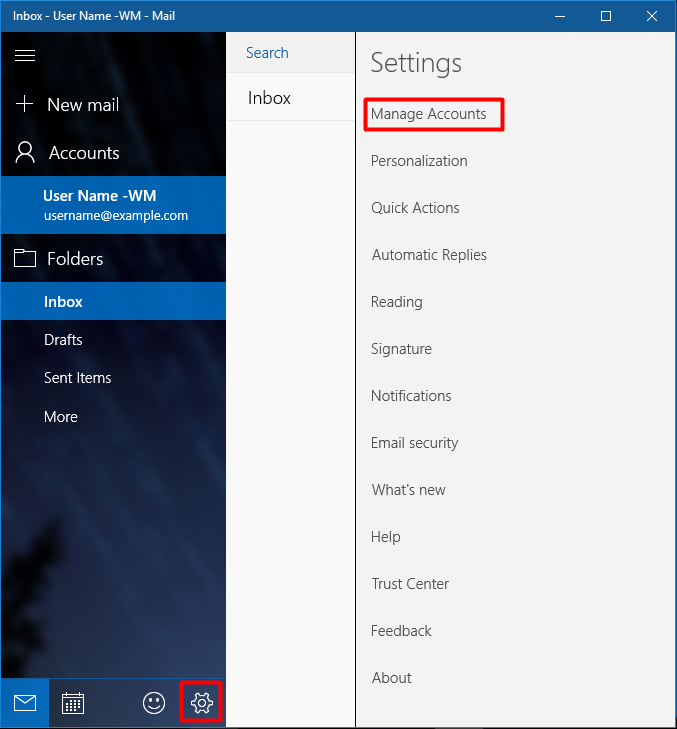The height and width of the screenshot is (729, 677).
Task: Click the Accounts person icon
Action: 25,153
